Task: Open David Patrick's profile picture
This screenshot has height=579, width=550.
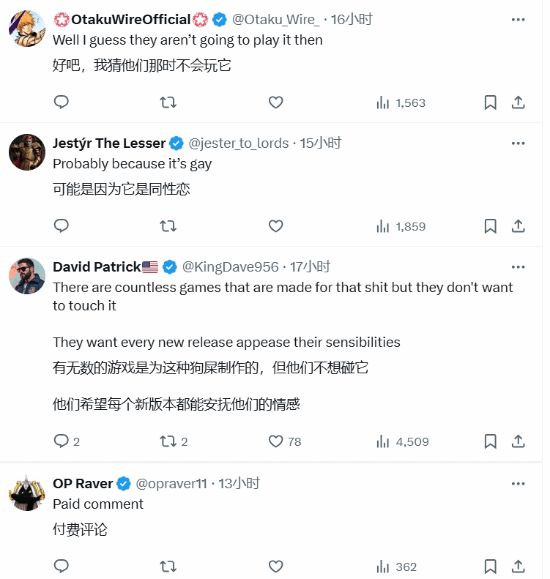Action: click(27, 276)
